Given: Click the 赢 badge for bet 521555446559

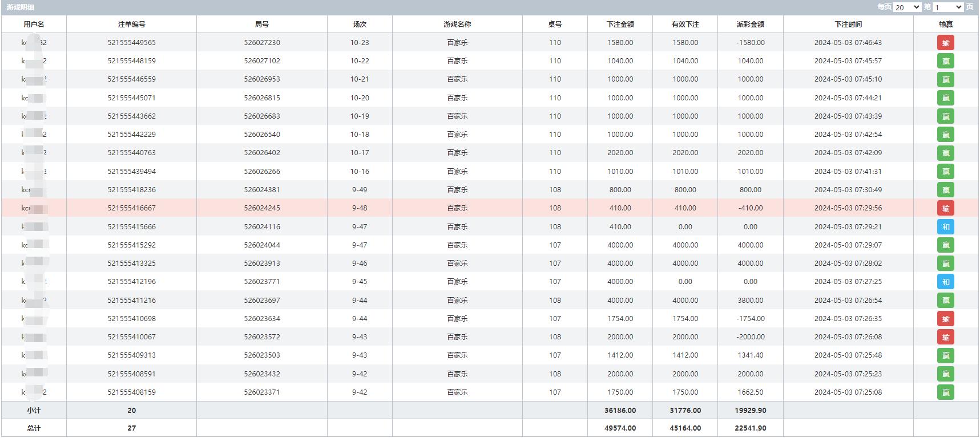Looking at the screenshot, I should coord(945,79).
